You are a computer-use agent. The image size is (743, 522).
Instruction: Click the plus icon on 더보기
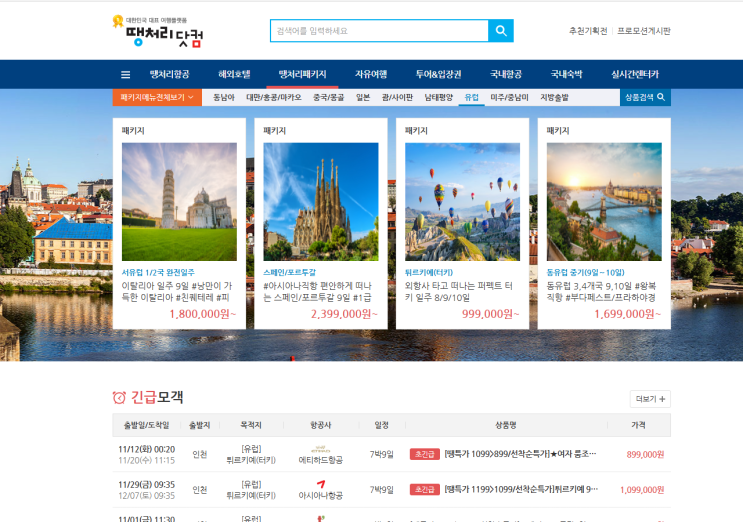click(x=662, y=399)
